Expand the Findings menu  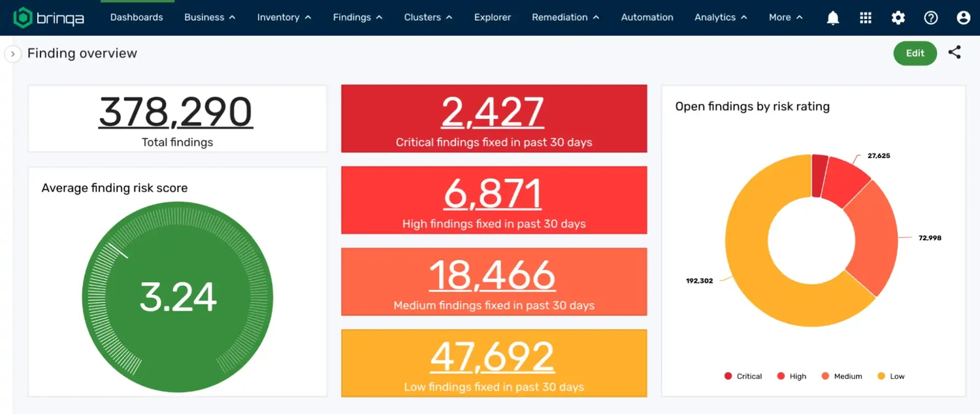tap(357, 18)
